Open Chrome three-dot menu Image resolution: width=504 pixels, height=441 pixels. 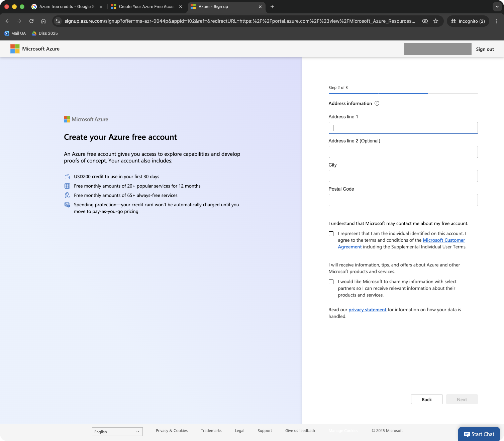point(497,21)
